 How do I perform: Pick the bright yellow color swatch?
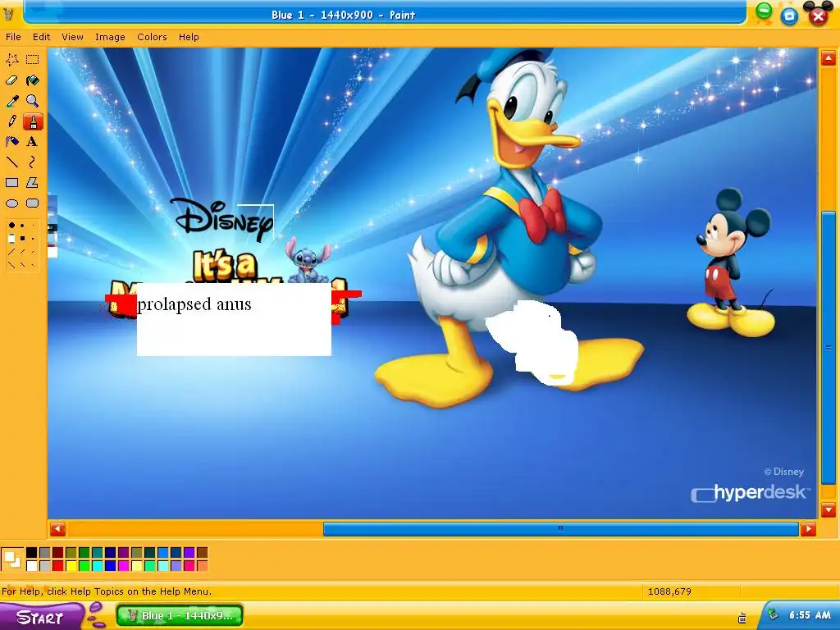click(71, 566)
